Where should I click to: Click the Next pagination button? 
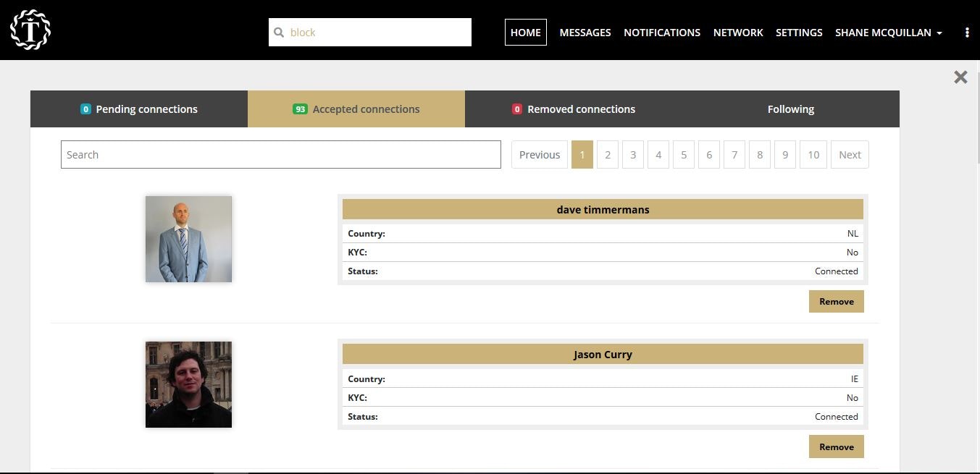coord(849,154)
